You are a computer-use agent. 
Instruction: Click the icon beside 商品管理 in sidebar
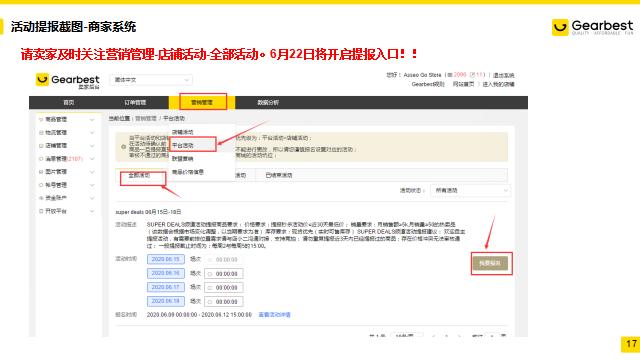click(x=41, y=120)
